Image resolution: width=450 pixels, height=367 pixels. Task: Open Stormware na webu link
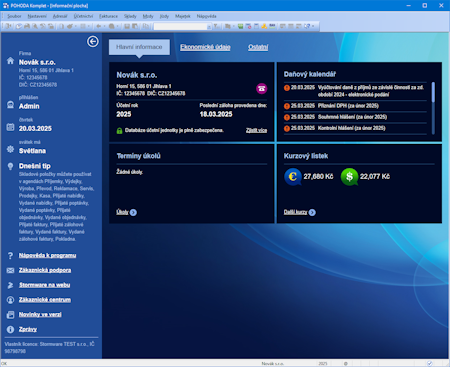(x=44, y=285)
